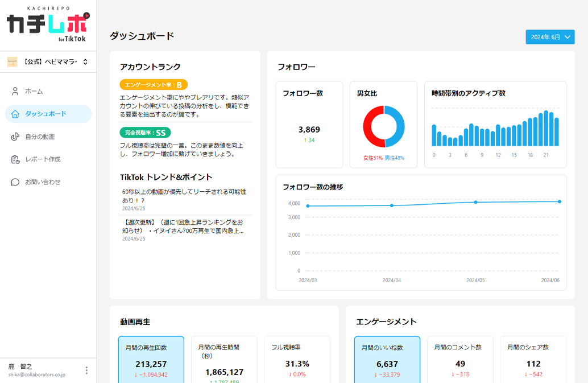
Task: Click the account avatar thumbnail
Action: point(12,62)
